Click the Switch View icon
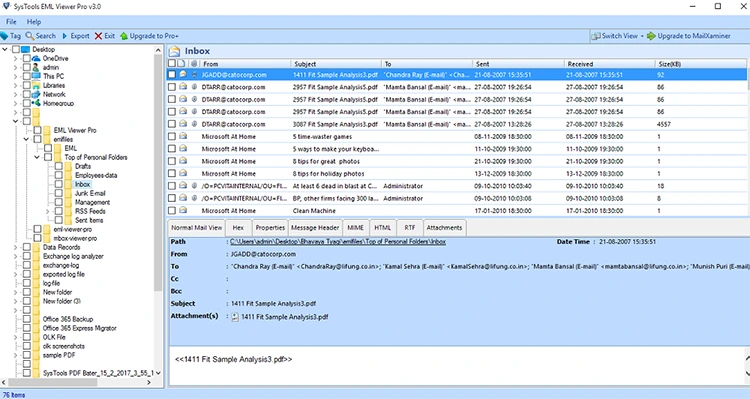750x399 pixels. pos(596,36)
